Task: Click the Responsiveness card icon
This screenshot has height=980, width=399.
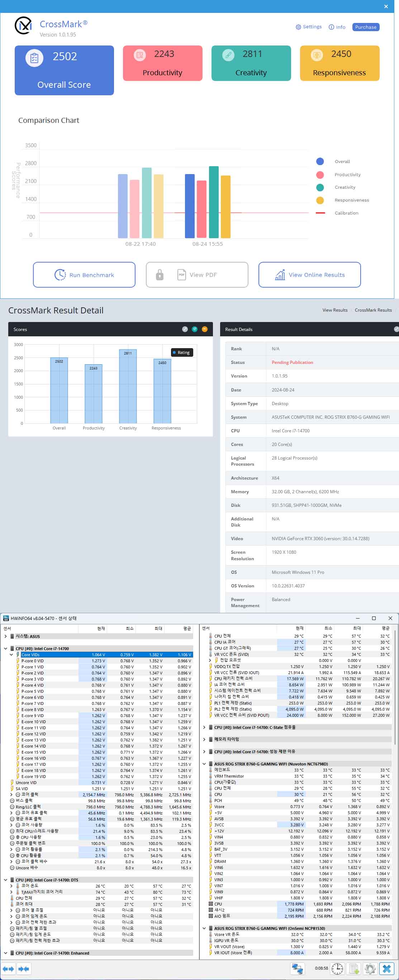Action: pos(317,55)
